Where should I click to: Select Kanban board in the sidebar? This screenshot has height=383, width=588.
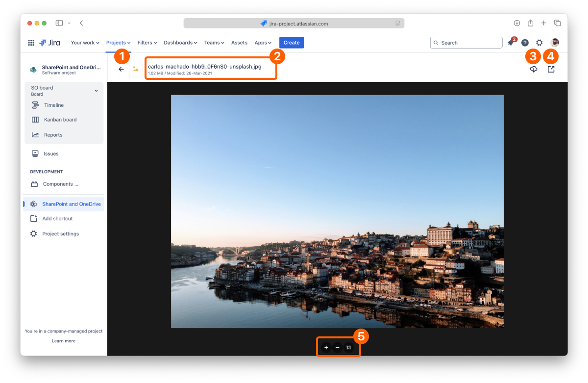[60, 120]
